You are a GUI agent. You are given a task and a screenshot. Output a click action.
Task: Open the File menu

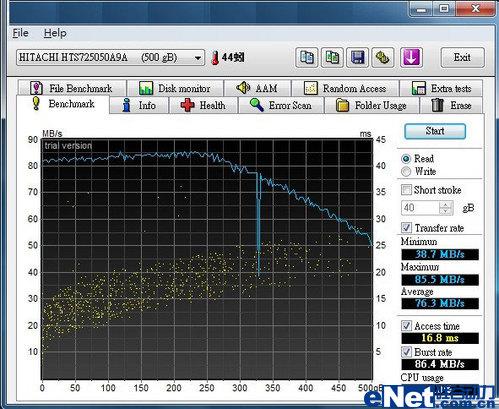20,33
